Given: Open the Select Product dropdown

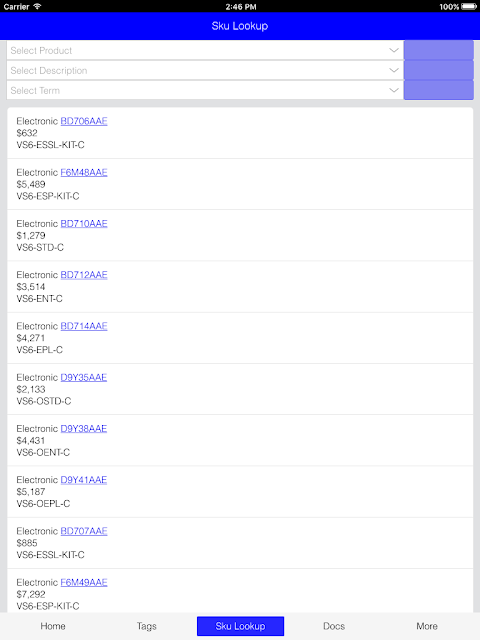Looking at the screenshot, I should (205, 50).
